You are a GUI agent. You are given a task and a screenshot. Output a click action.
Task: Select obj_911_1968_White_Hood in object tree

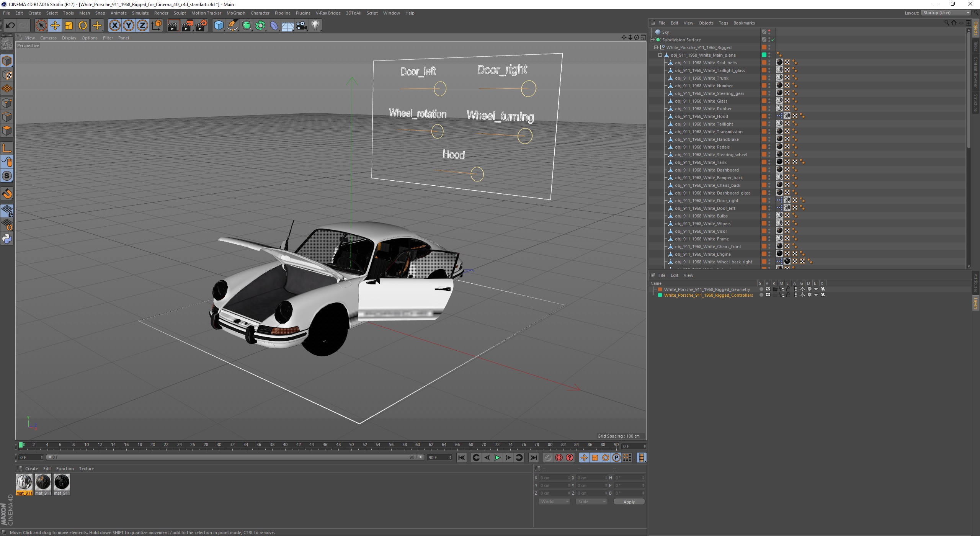click(x=701, y=116)
